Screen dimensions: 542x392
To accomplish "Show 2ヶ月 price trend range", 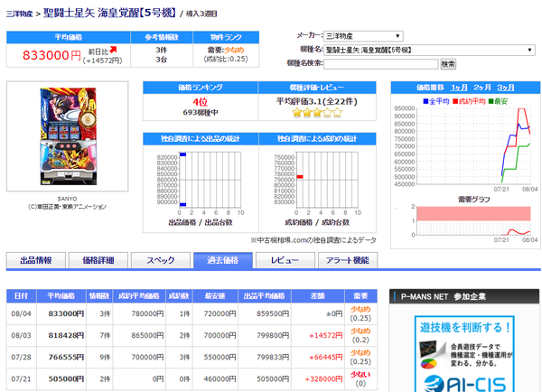I will coord(482,88).
